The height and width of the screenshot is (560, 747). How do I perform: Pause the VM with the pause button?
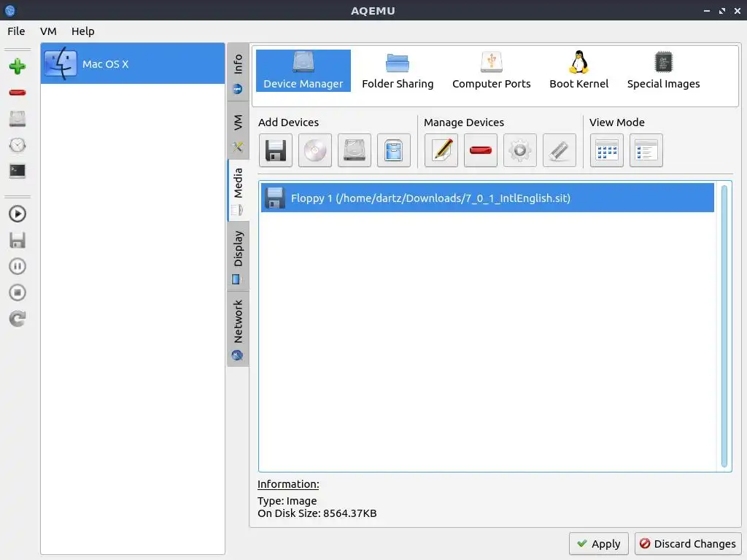(18, 266)
